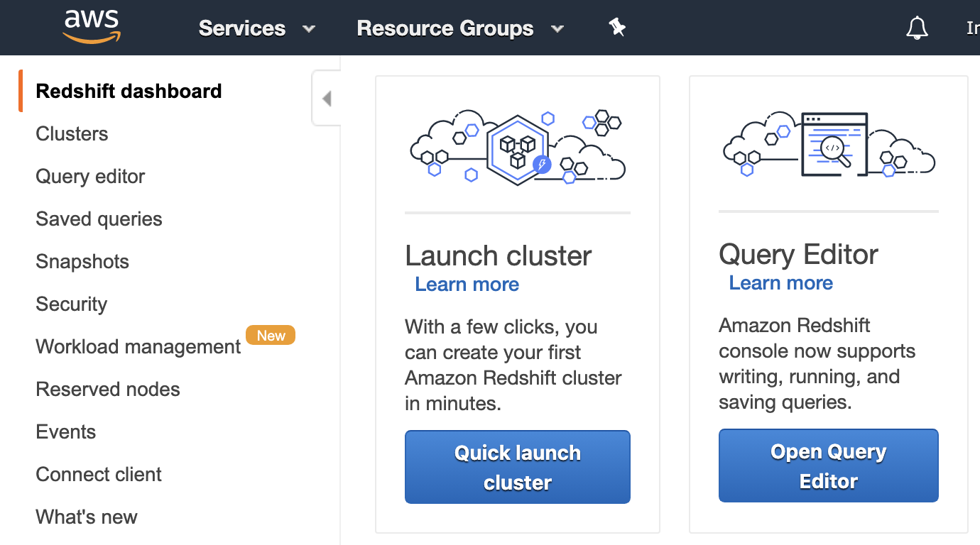
Task: Click the Launch cluster illustration
Action: 518,148
